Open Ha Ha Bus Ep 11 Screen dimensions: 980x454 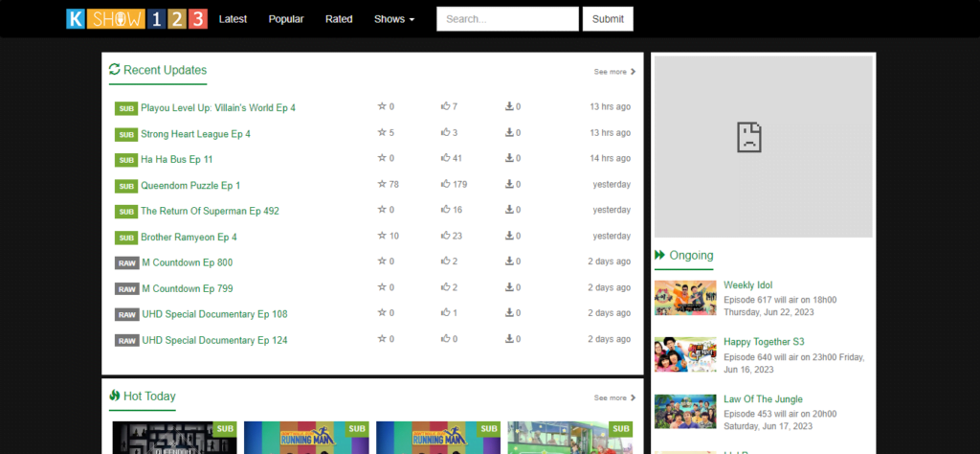[177, 159]
